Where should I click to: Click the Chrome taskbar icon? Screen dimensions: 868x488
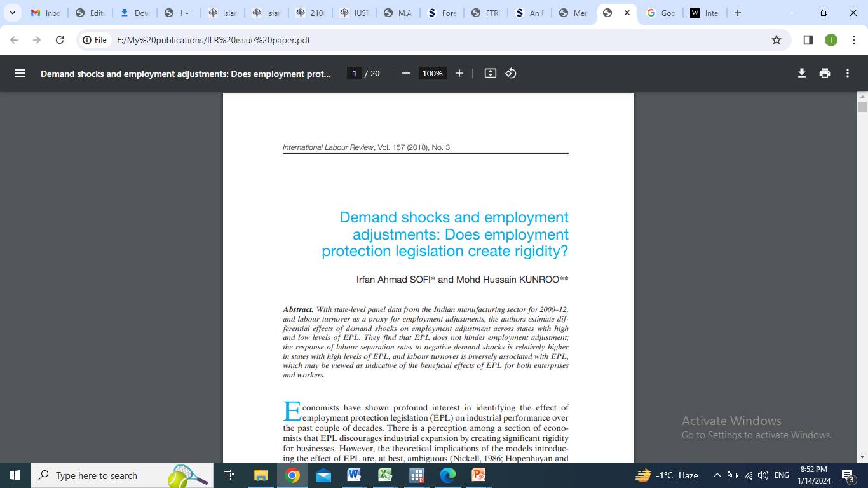(x=292, y=475)
